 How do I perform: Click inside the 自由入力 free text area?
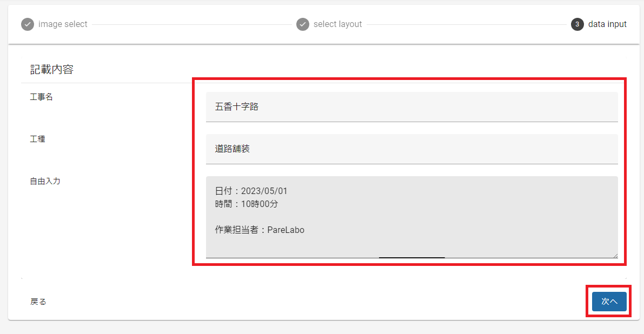tap(411, 217)
